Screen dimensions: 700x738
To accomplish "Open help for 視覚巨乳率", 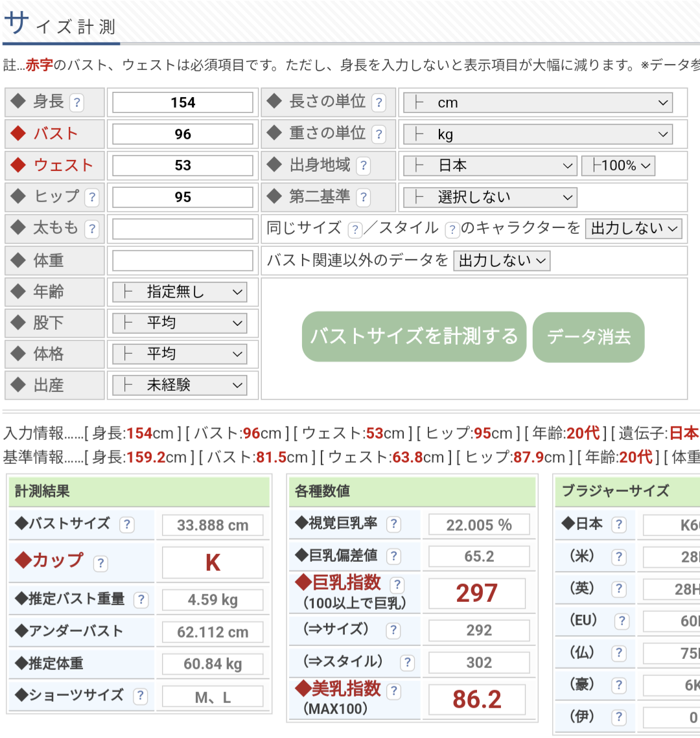I will 393,524.
